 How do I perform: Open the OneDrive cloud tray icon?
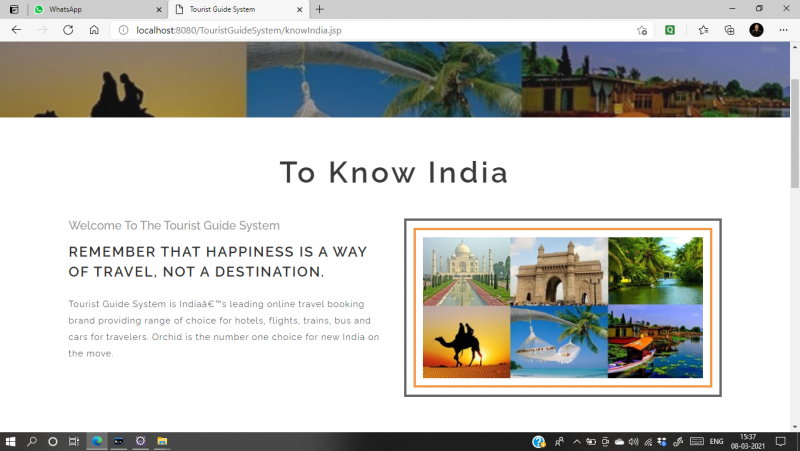pyautogui.click(x=619, y=442)
